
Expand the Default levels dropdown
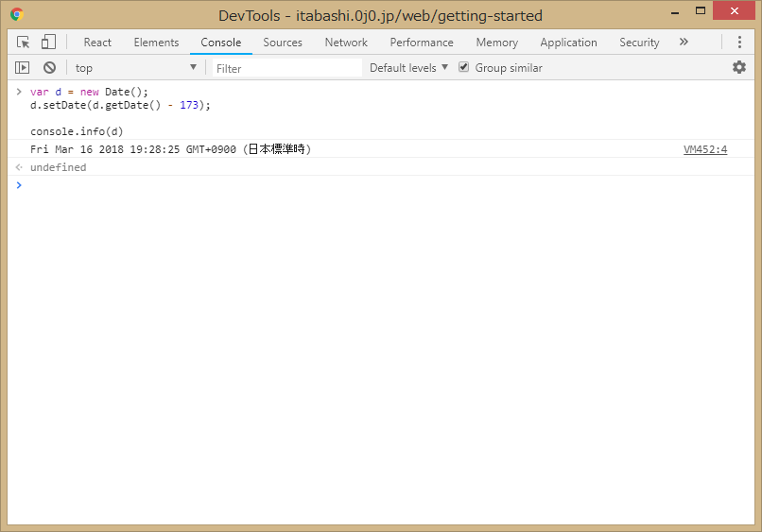click(408, 68)
